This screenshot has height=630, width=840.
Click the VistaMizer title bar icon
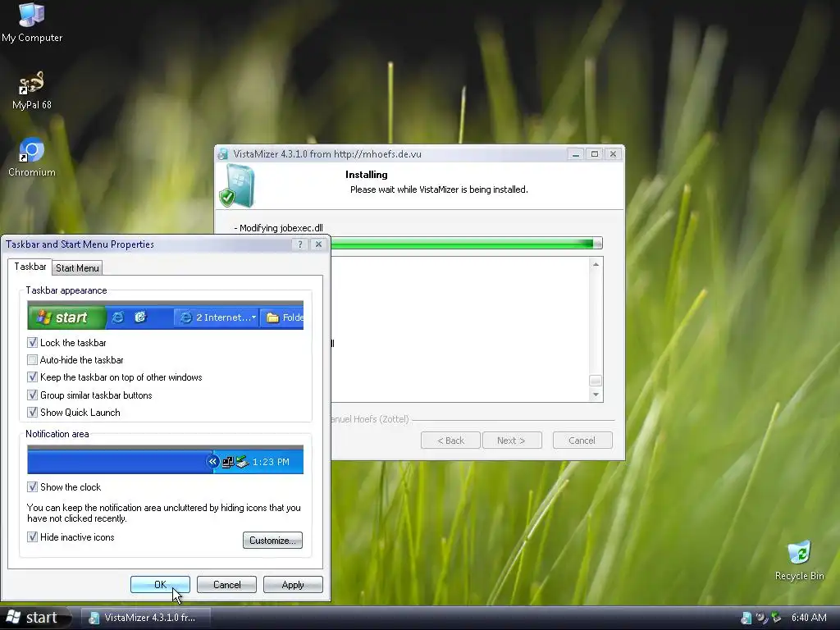click(223, 154)
